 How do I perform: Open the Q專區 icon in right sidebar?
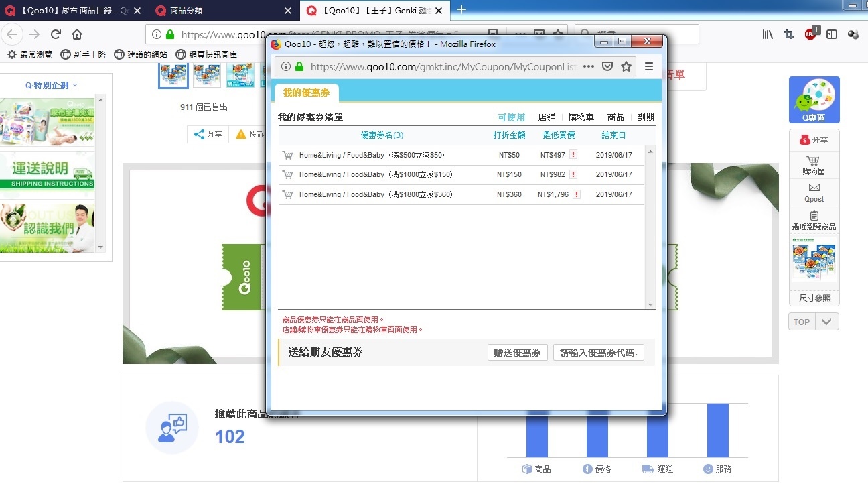point(814,100)
